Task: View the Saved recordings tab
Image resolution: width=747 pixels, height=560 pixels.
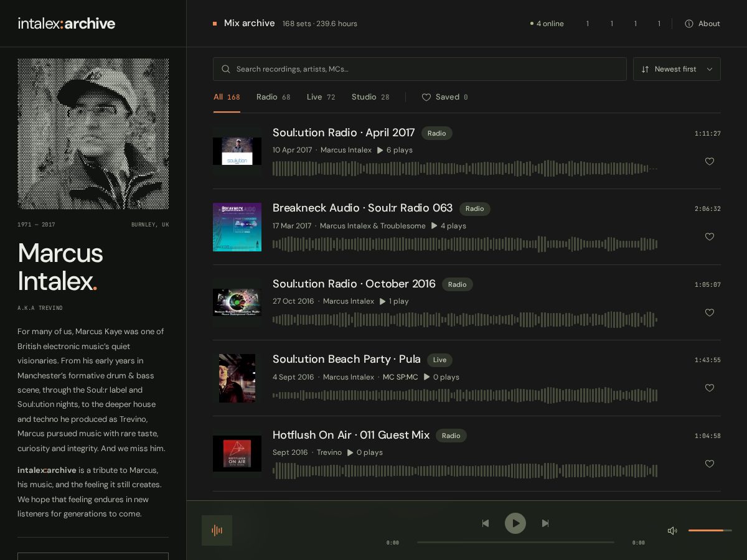Action: pos(445,97)
